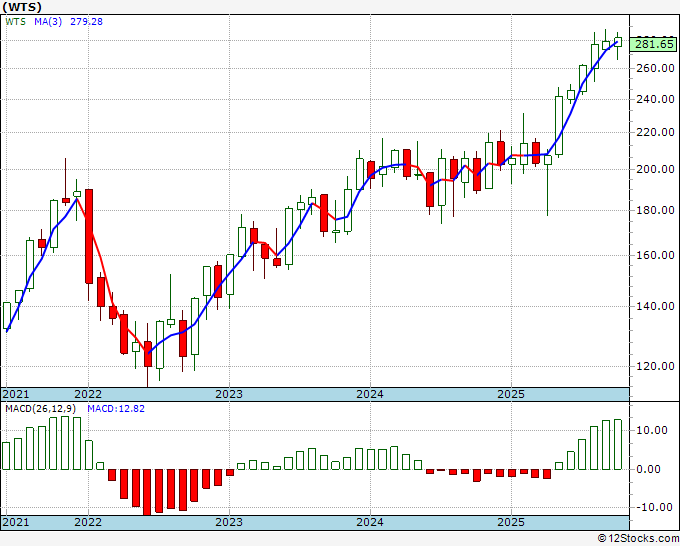Click the 180.00 price axis label
Image resolution: width=680 pixels, height=546 pixels.
(x=655, y=210)
